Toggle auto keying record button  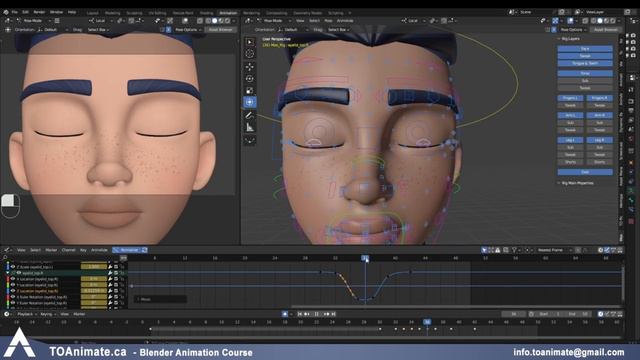tap(285, 314)
